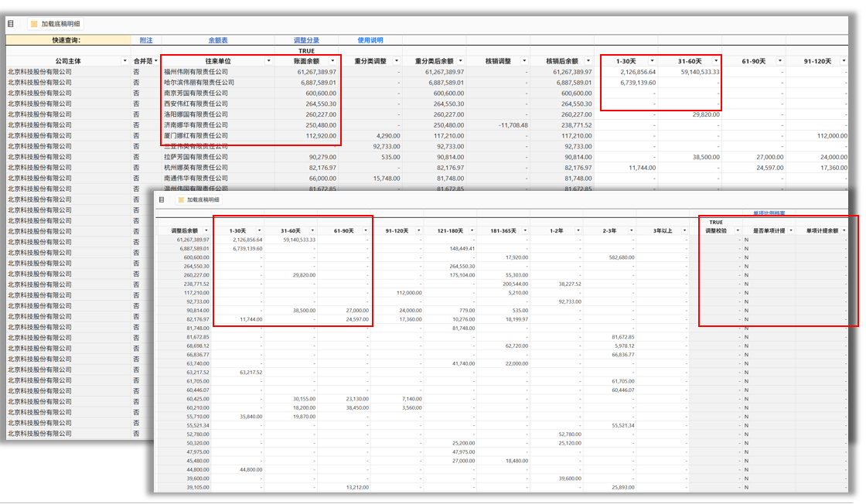Viewport: 866px width, 504px height.
Task: Open the 是否单项计提 filter dropdown
Action: (x=791, y=231)
